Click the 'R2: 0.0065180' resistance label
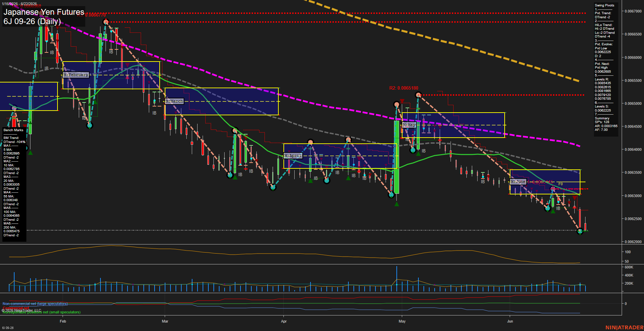644x331 pixels. [404, 88]
